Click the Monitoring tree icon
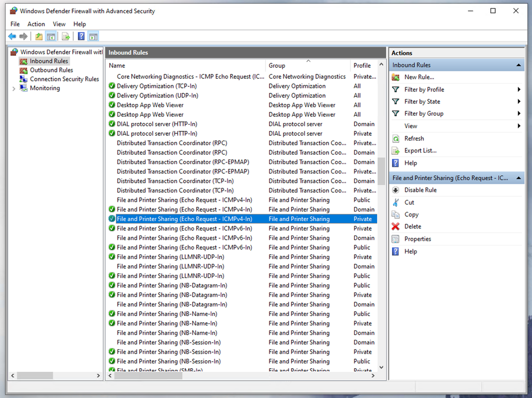This screenshot has height=398, width=532. [23, 88]
